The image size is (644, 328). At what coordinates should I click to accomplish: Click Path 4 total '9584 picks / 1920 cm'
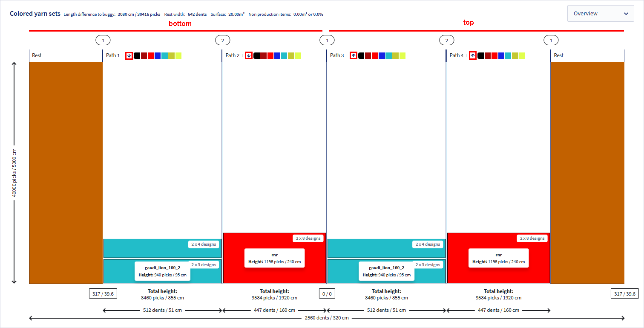click(499, 298)
